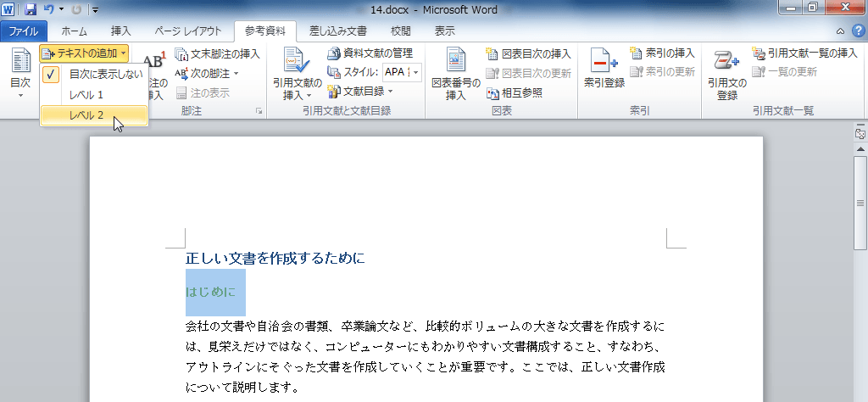
Task: Choose レベル 2 from the menu
Action: (x=94, y=115)
